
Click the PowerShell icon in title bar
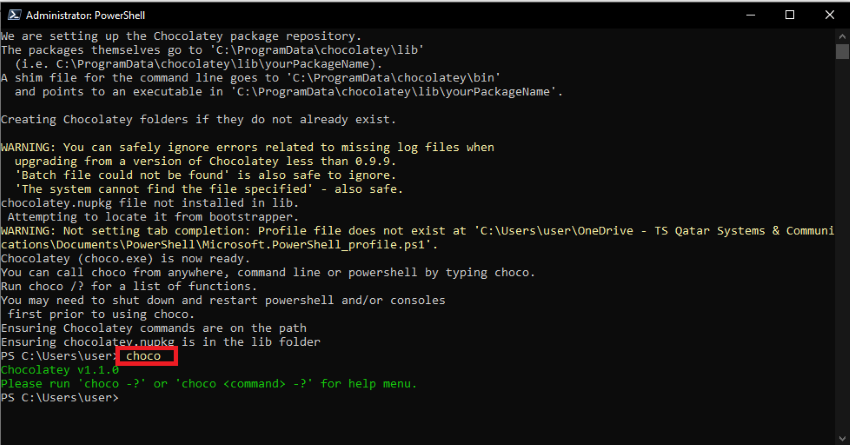tap(14, 15)
